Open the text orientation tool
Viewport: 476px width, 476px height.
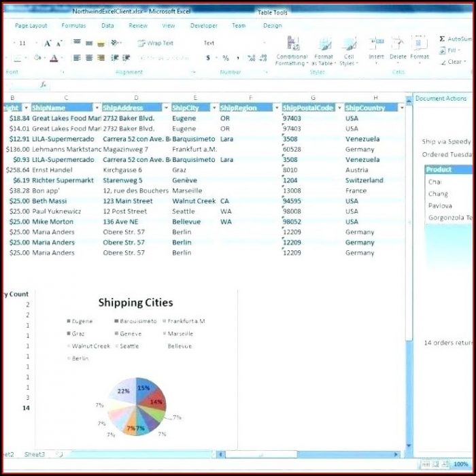pos(116,43)
